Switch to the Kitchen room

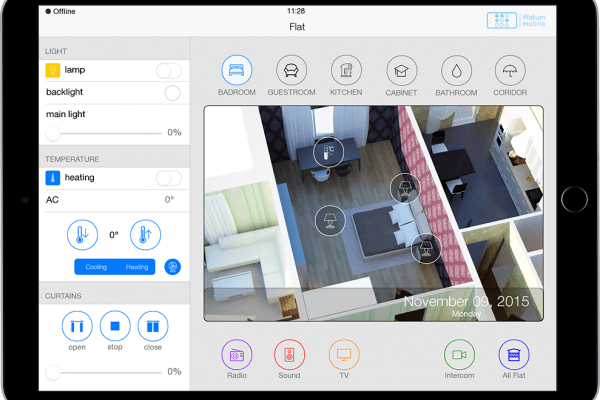(346, 71)
